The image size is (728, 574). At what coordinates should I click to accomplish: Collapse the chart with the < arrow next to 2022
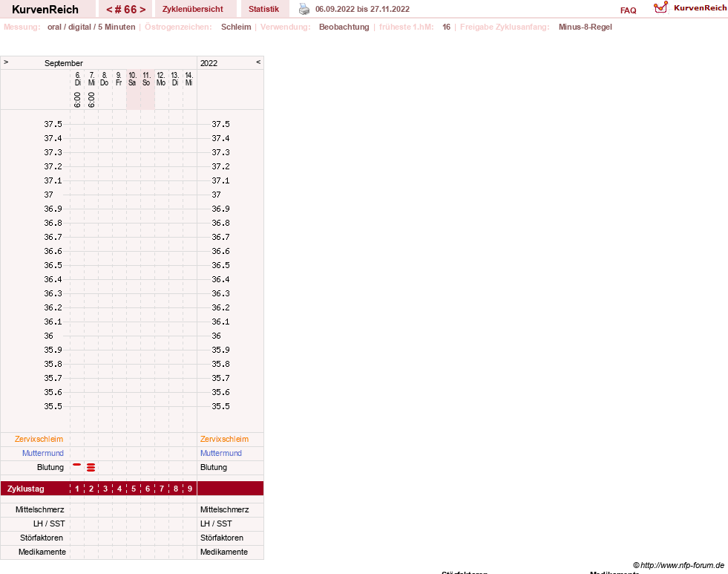(258, 62)
